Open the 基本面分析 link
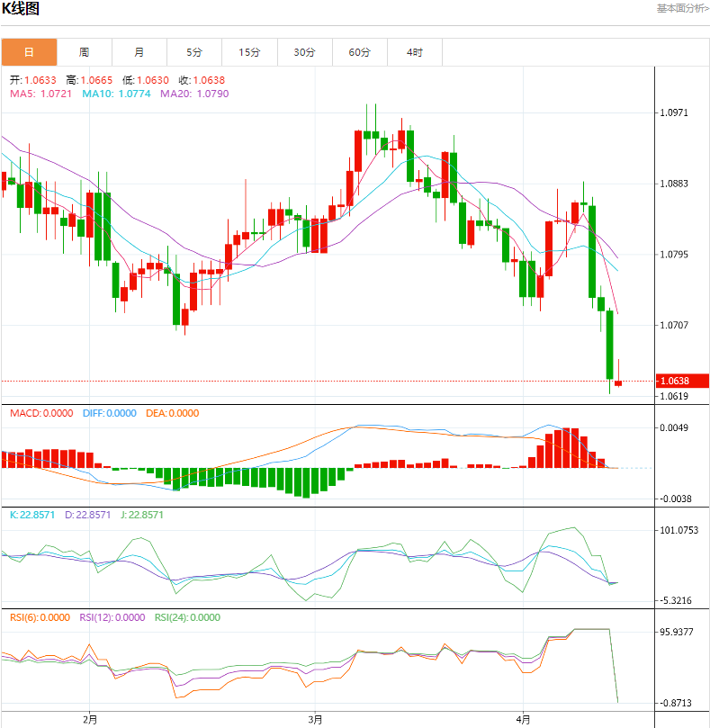Image resolution: width=710 pixels, height=728 pixels. point(682,8)
